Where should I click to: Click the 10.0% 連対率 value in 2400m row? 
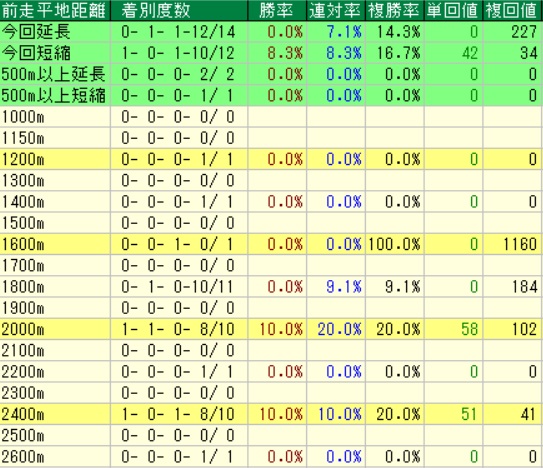(340, 414)
